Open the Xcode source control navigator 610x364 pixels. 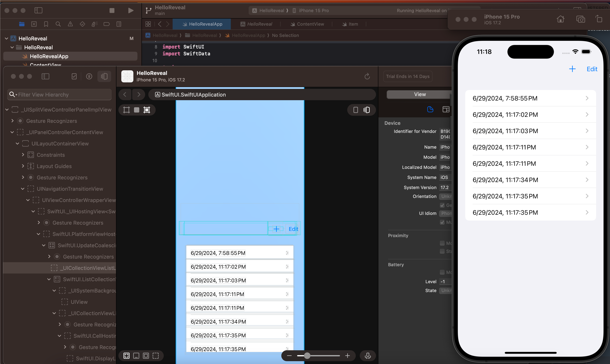click(x=34, y=24)
